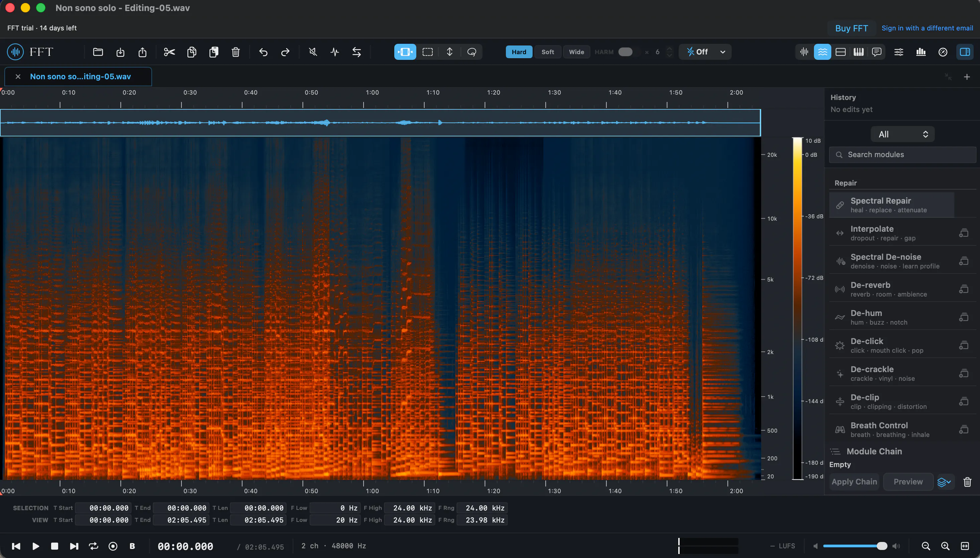Click the Apply Chain button

[854, 482]
